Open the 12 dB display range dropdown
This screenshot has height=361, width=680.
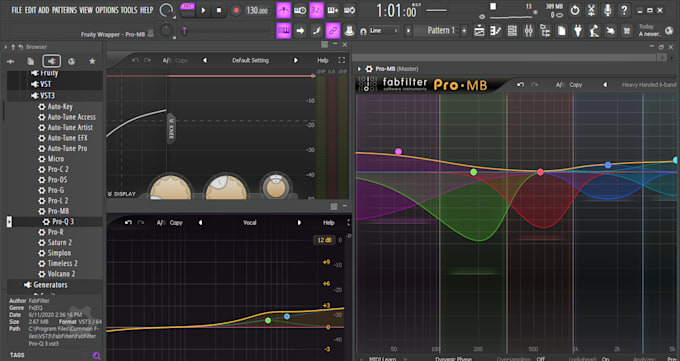click(324, 240)
